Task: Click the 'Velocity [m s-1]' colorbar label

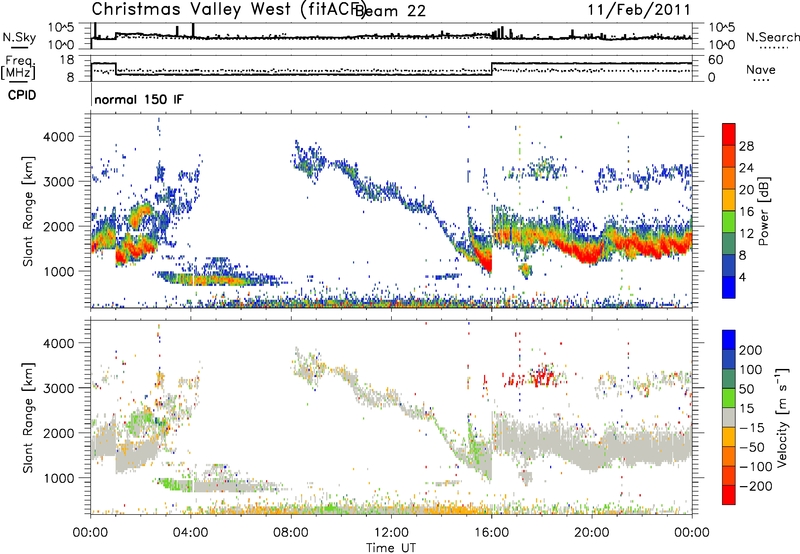Action: (782, 417)
